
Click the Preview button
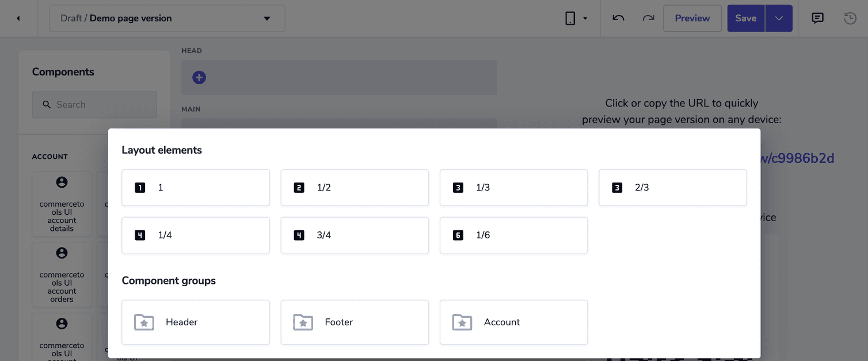click(x=692, y=18)
